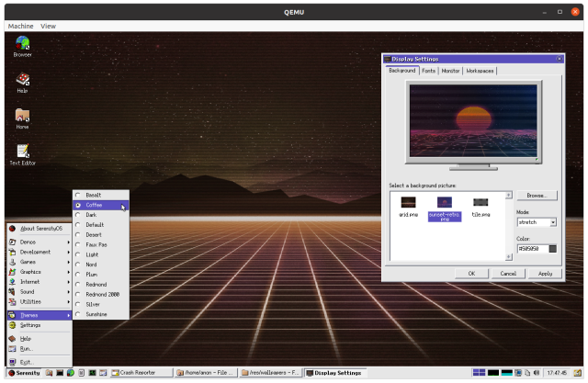Screen dimensions: 588x383
Task: Open the Browser desktop icon
Action: click(22, 43)
